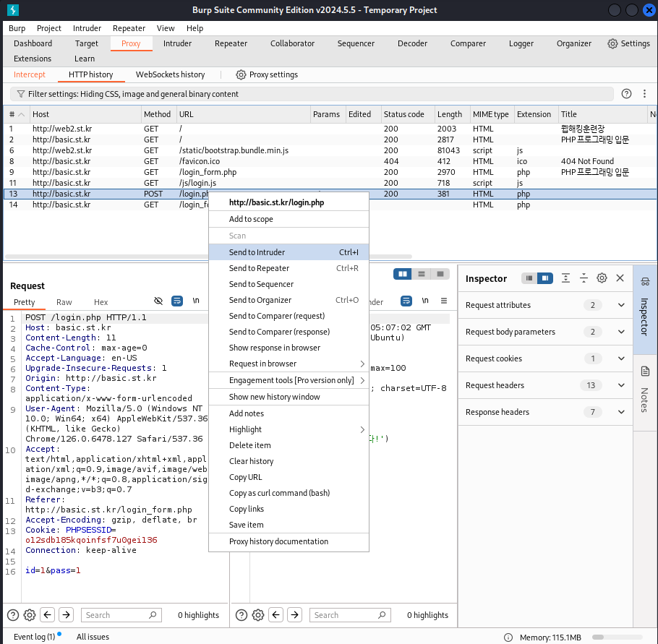Click the Response pane Search field
The height and width of the screenshot is (644, 658).
[350, 615]
